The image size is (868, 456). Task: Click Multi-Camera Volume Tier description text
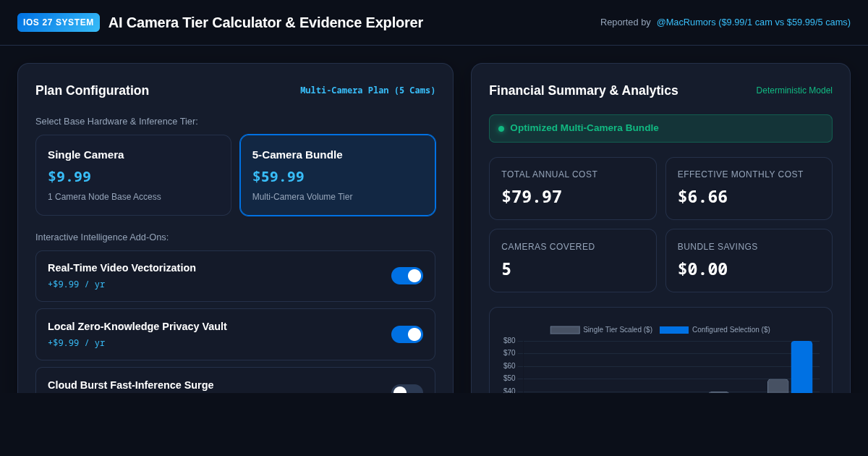coord(302,197)
